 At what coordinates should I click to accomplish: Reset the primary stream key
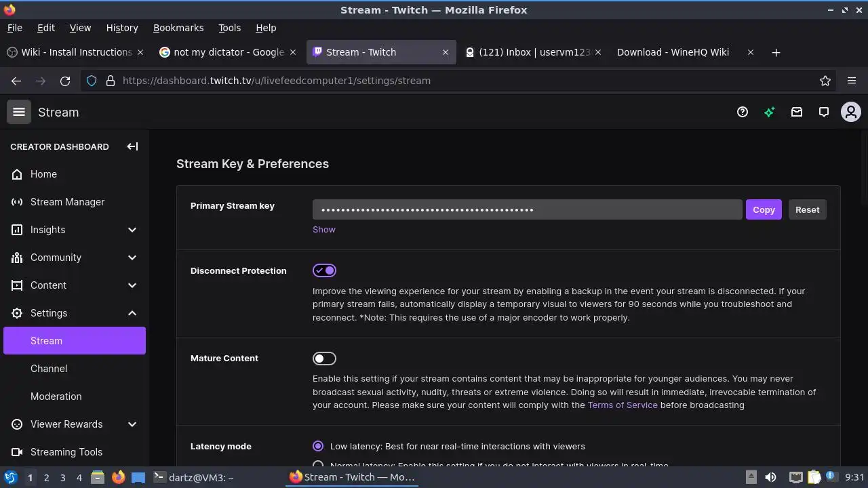click(x=807, y=209)
